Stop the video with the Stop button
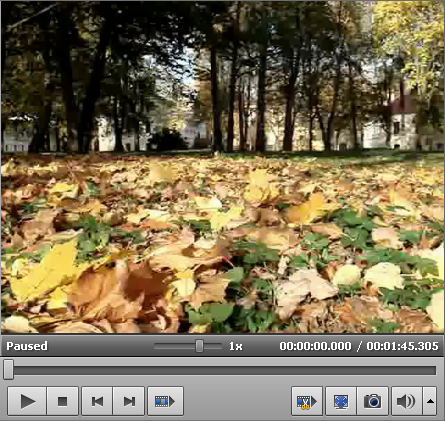The width and height of the screenshot is (445, 421). click(63, 401)
